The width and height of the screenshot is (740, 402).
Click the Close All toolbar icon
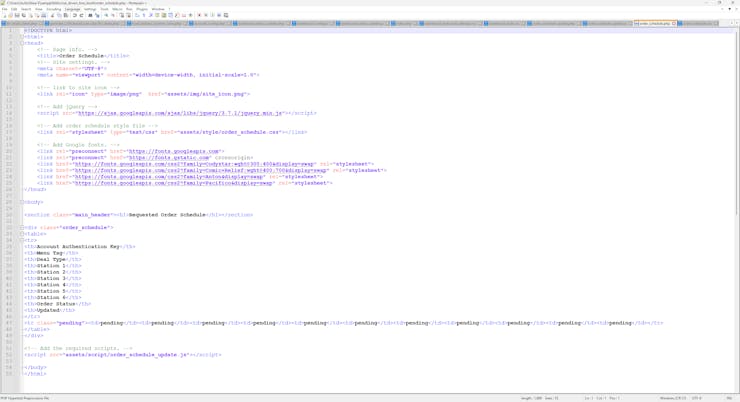(37, 15)
